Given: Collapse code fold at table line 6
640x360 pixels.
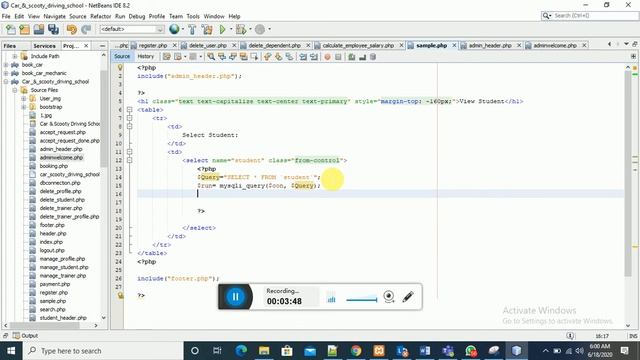Looking at the screenshot, I should [x=129, y=110].
